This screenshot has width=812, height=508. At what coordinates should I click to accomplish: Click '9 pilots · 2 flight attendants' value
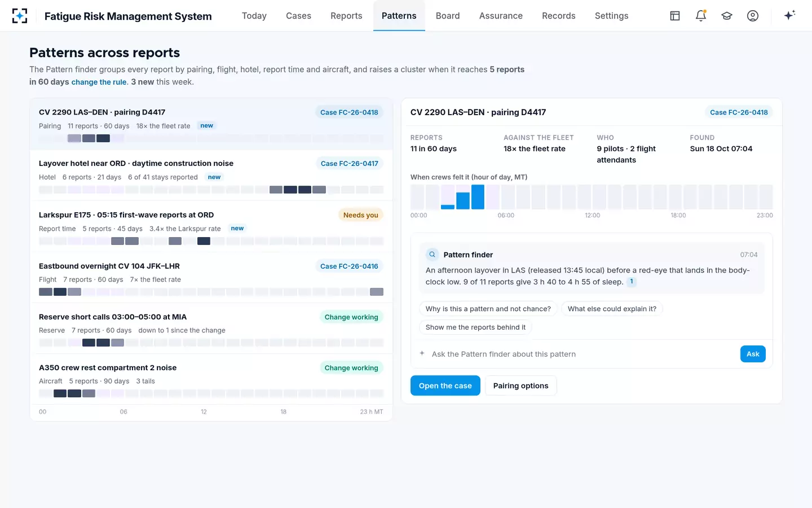tap(626, 155)
